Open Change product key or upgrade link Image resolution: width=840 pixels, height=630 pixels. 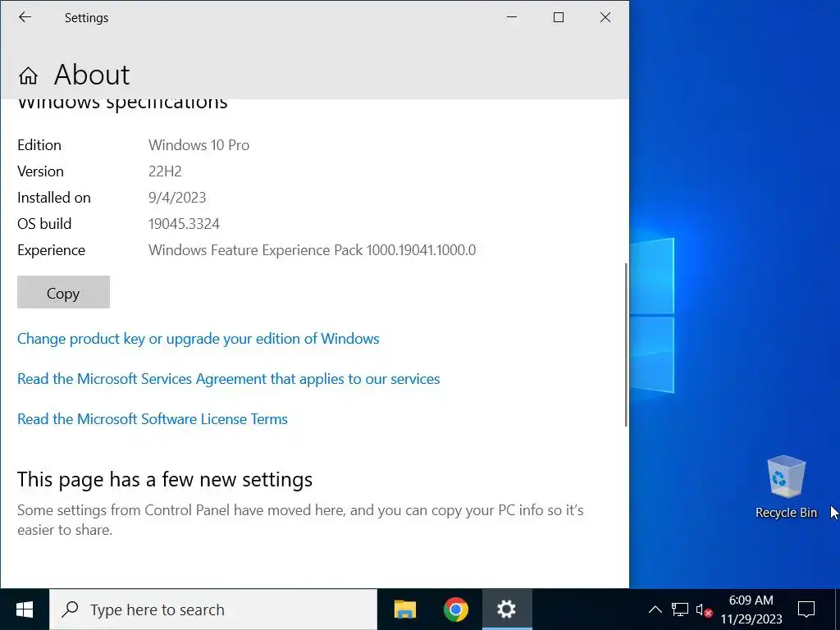[199, 339]
